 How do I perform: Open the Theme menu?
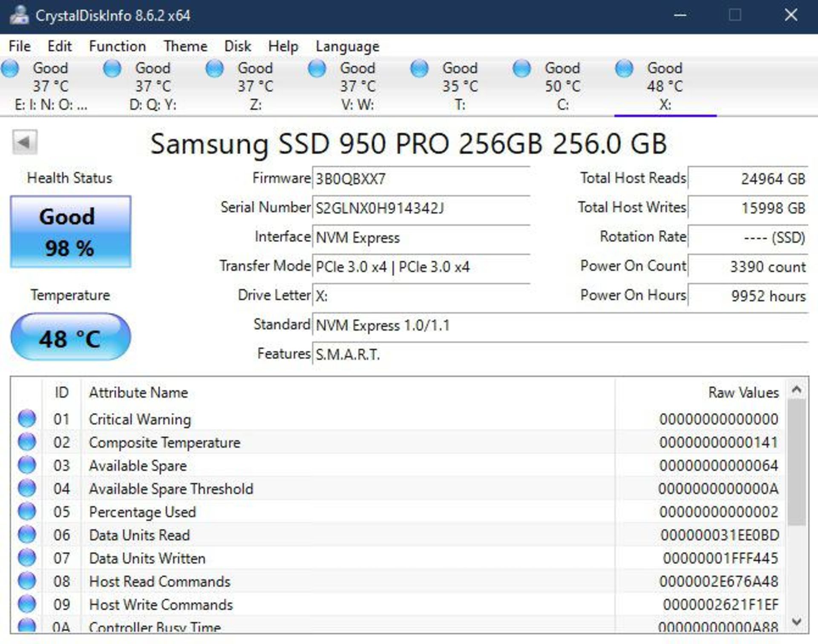click(x=185, y=46)
